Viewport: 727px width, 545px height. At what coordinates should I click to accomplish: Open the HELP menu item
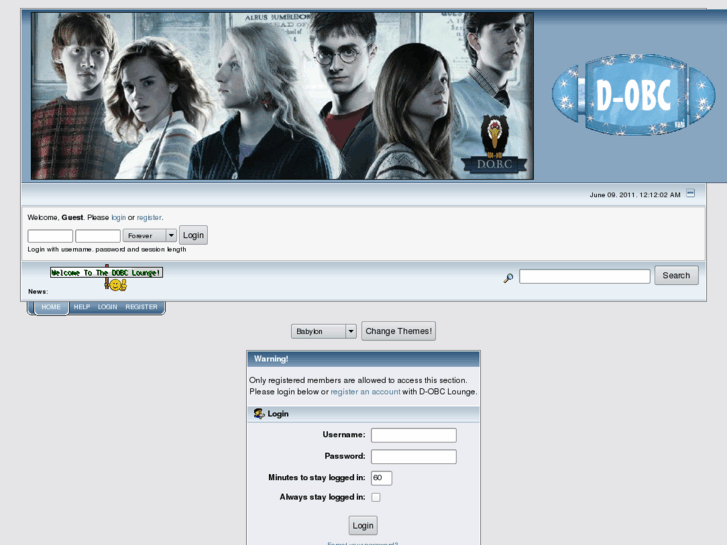point(82,307)
